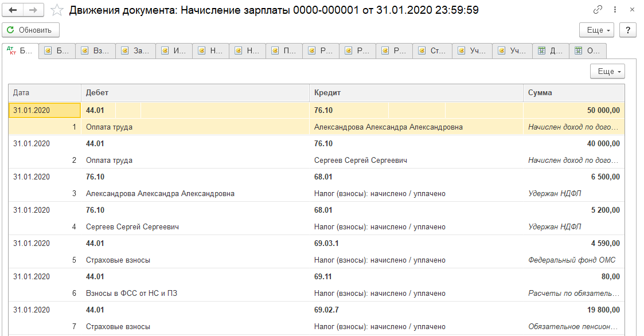Copy link via the chain icon
Image resolution: width=644 pixels, height=336 pixels.
[598, 10]
